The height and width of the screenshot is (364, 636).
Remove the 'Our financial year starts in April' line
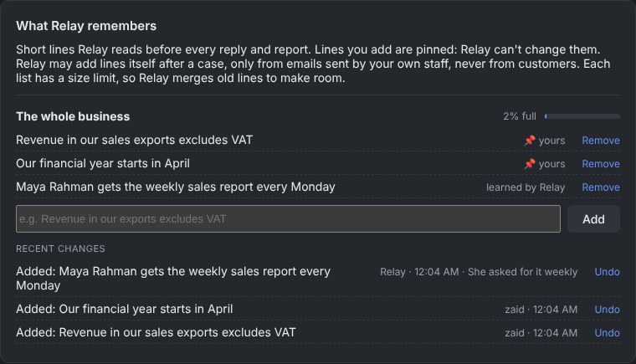[601, 164]
